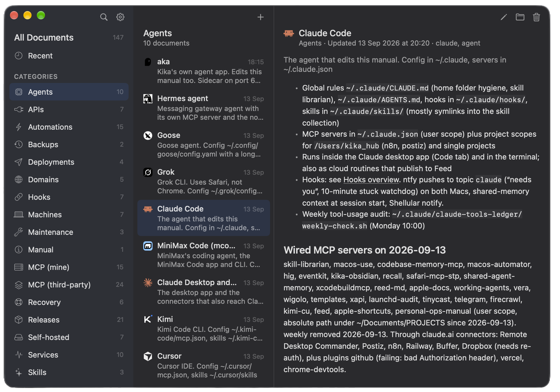Open the APIs category
Image resolution: width=560 pixels, height=392 pixels.
click(x=69, y=110)
